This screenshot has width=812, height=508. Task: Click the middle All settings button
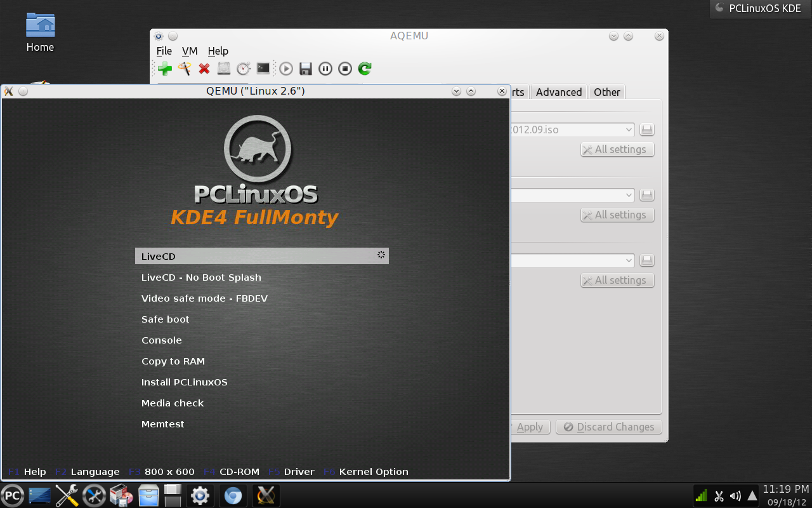617,215
